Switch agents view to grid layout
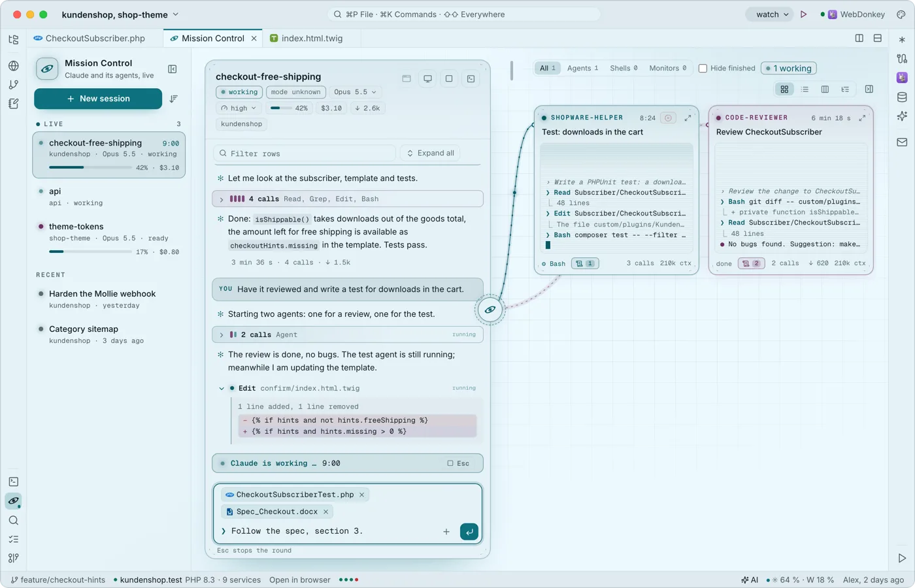The width and height of the screenshot is (915, 588). 784,90
